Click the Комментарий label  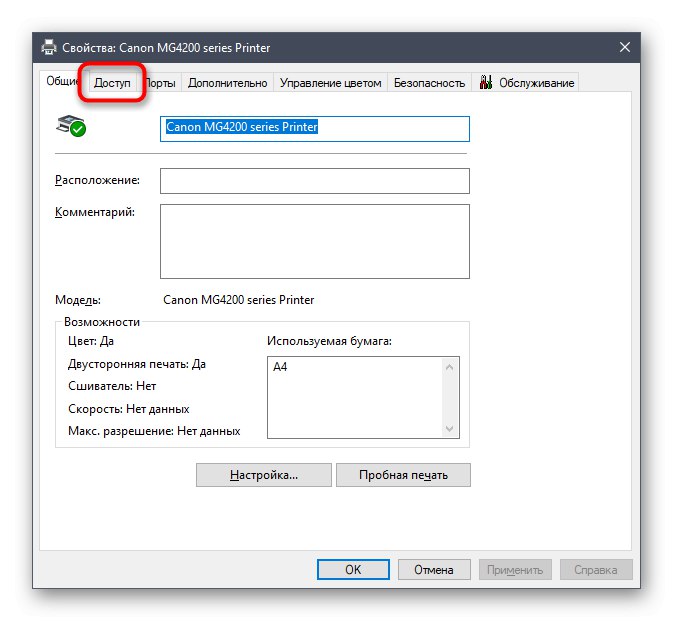point(95,212)
